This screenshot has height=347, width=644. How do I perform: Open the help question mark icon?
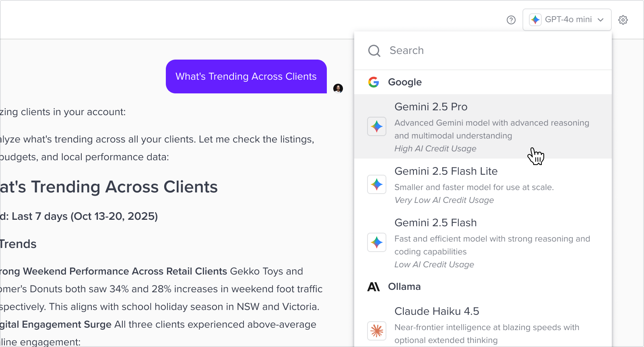(x=511, y=20)
